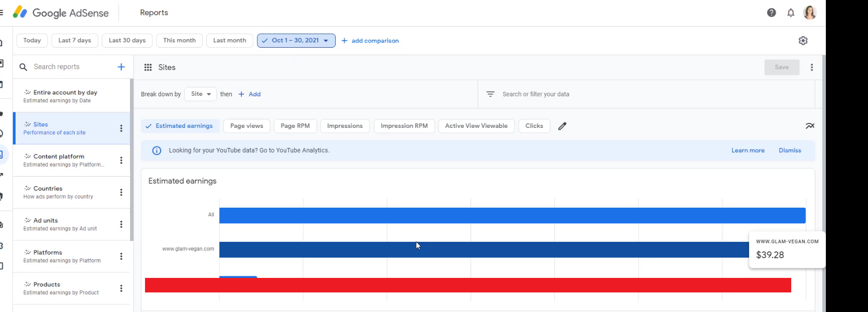
Task: Click the info icon in YouTube notice
Action: point(157,150)
